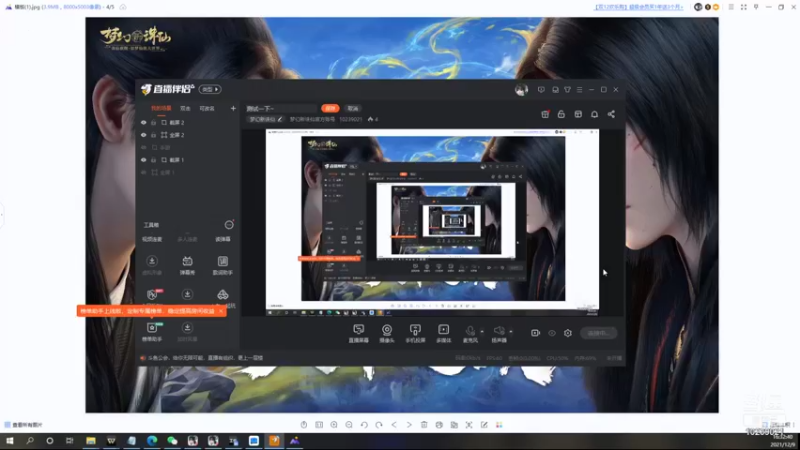Download the virtual avatar tool in the toolbox
The width and height of the screenshot is (800, 450).
152,265
